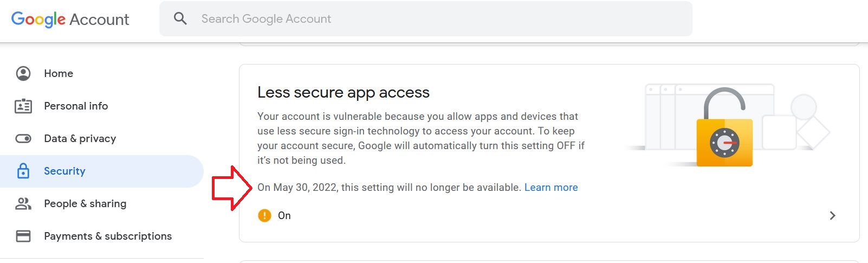Click the Security padlock icon in sidebar
The image size is (868, 263).
coord(23,171)
